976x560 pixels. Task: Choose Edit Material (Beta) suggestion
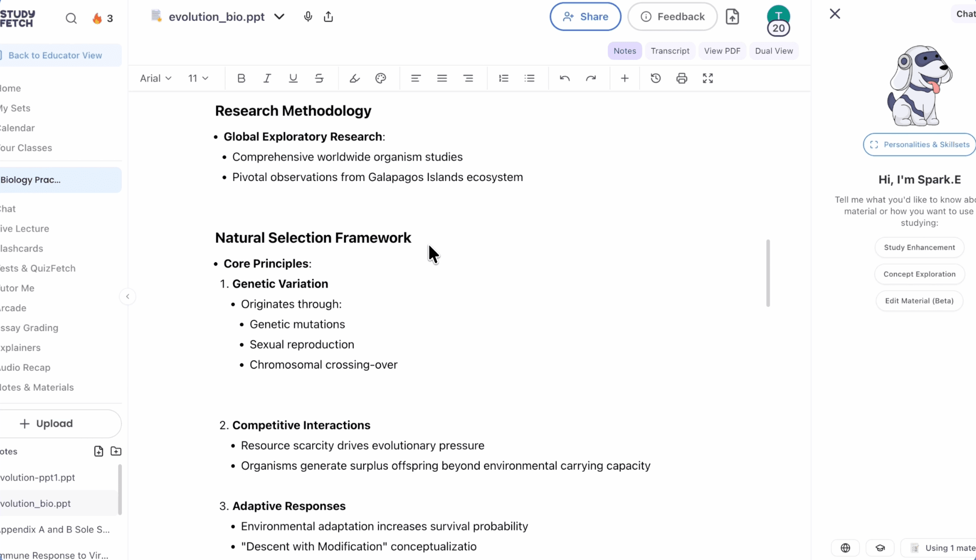pyautogui.click(x=919, y=300)
